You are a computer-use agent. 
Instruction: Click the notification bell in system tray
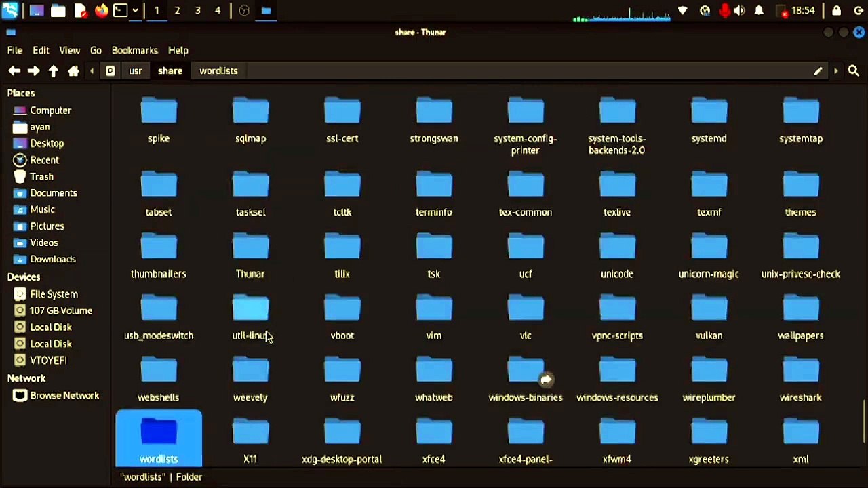point(759,11)
